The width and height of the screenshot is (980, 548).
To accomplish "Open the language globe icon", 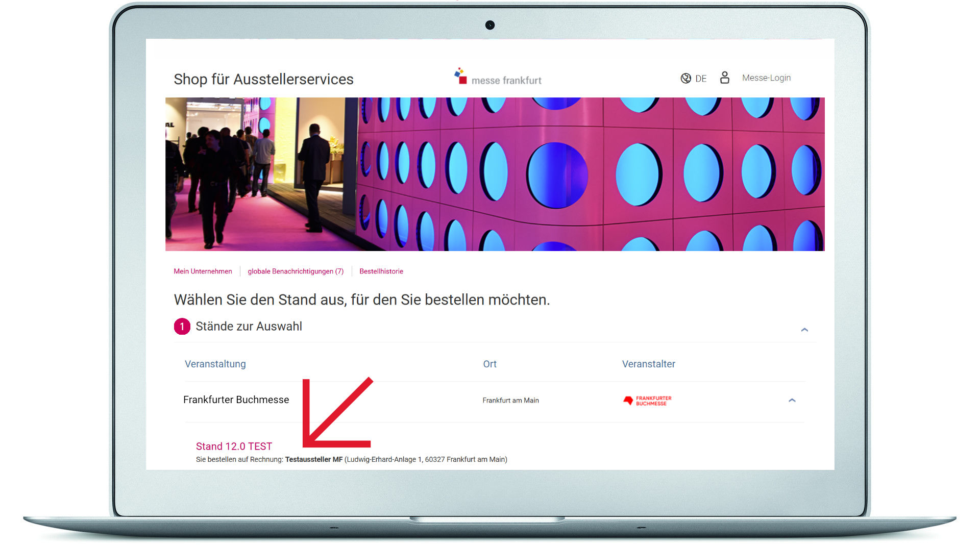I will click(x=685, y=78).
